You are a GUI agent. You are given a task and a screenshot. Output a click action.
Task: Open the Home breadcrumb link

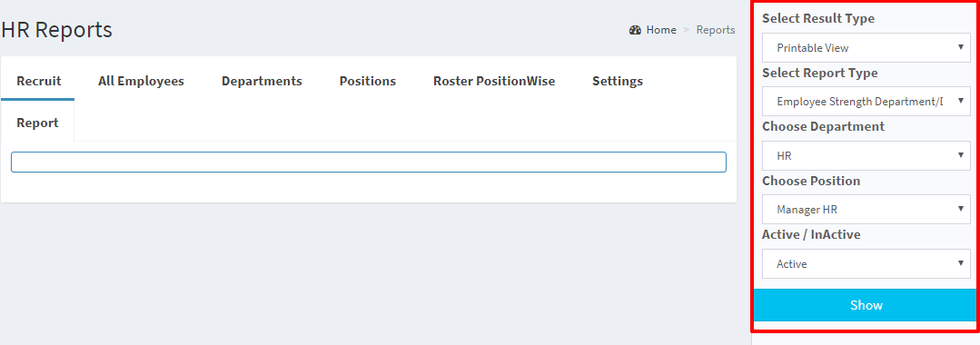660,30
